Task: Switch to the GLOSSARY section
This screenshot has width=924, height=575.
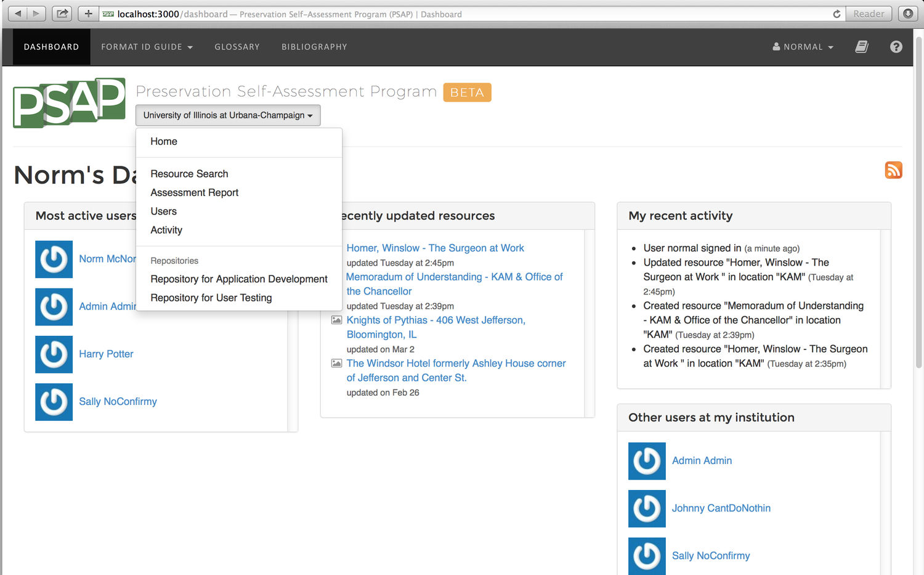Action: pos(237,47)
